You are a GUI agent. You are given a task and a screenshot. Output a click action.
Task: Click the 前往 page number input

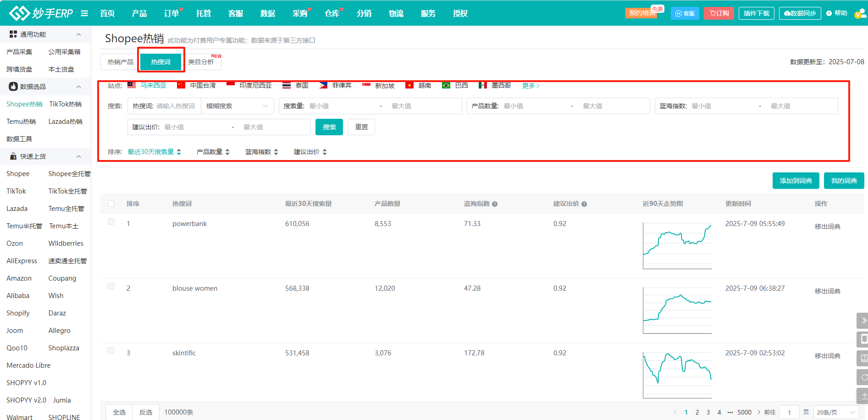coord(789,412)
